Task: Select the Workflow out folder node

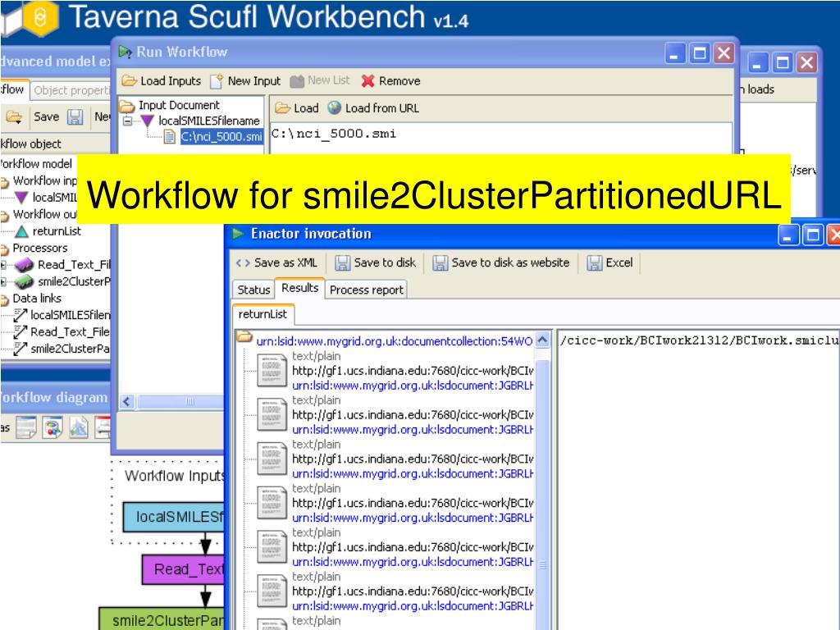Action: (x=44, y=214)
